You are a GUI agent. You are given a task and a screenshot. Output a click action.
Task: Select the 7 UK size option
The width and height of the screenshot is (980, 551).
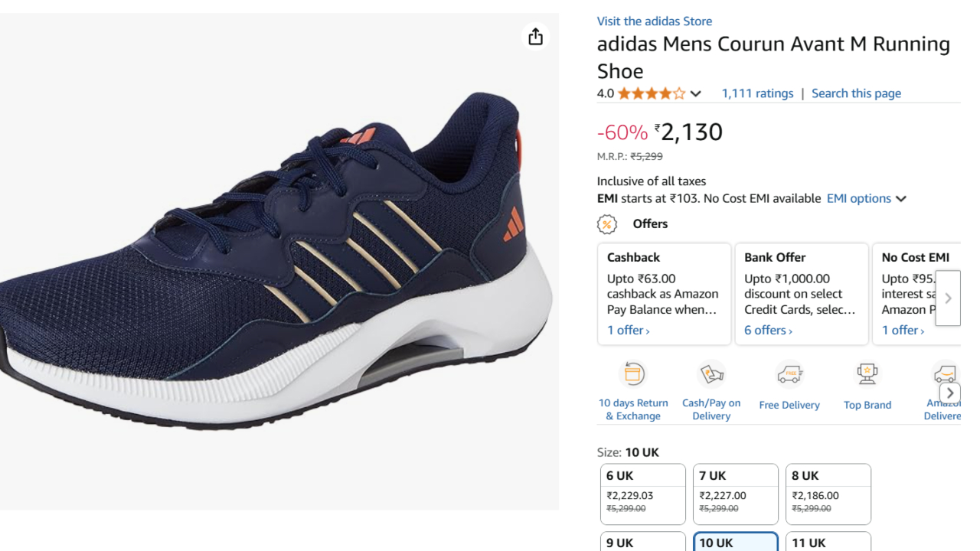735,494
